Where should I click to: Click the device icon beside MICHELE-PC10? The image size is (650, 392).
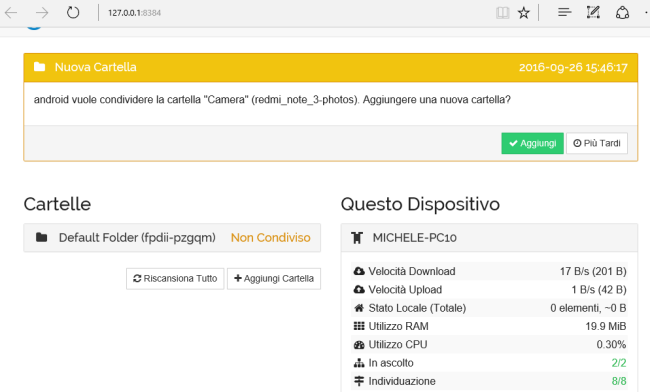[x=357, y=238]
